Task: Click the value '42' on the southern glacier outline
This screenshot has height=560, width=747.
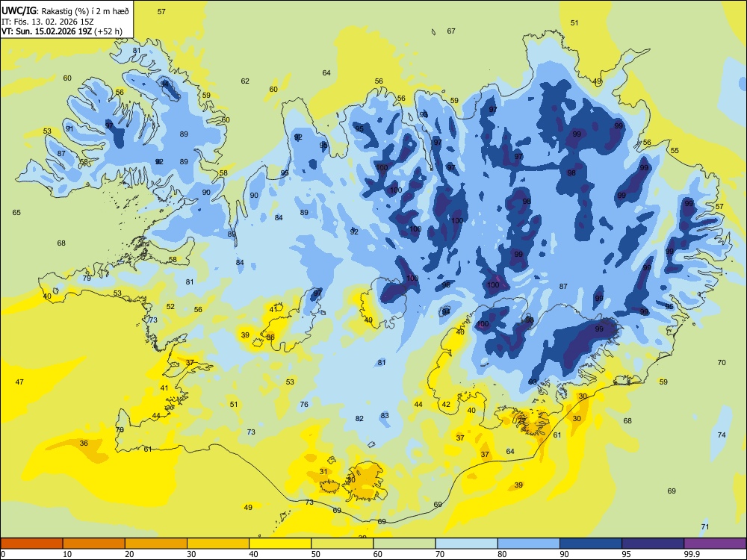Action: coord(446,404)
